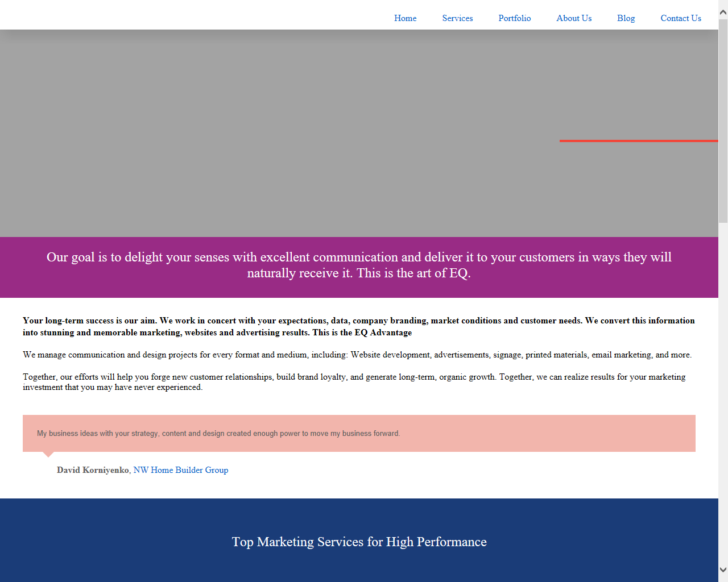The image size is (728, 582).
Task: Click the vertical scrollbar thumb
Action: (x=723, y=119)
